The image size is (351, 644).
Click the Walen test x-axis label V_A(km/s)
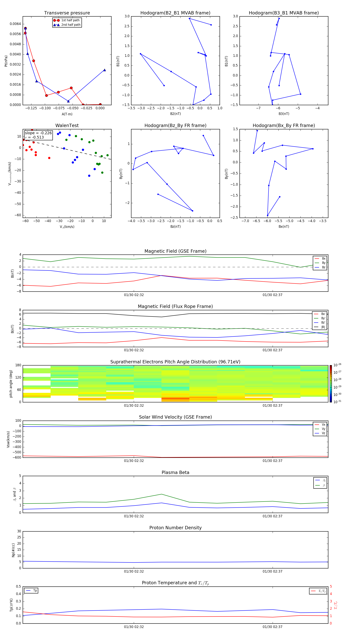tap(67, 227)
